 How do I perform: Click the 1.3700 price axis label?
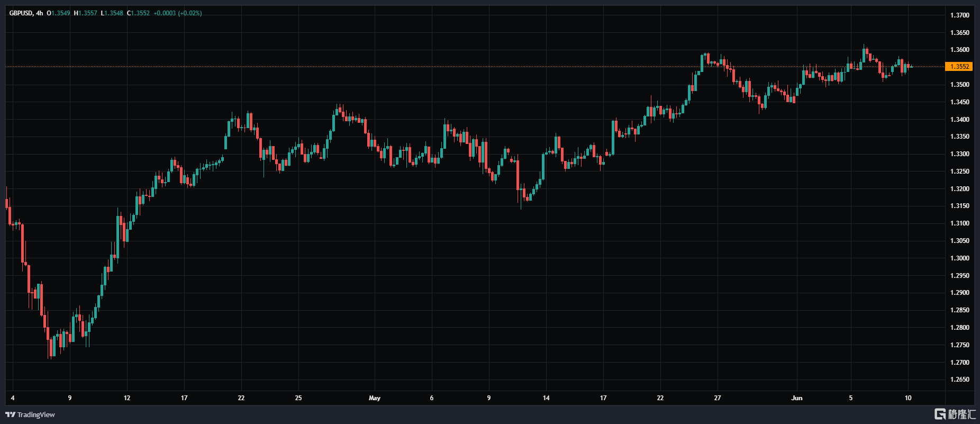pos(959,15)
